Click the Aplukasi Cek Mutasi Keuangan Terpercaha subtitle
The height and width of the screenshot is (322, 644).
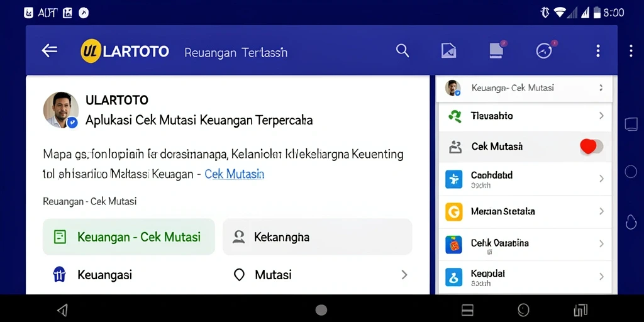click(199, 120)
